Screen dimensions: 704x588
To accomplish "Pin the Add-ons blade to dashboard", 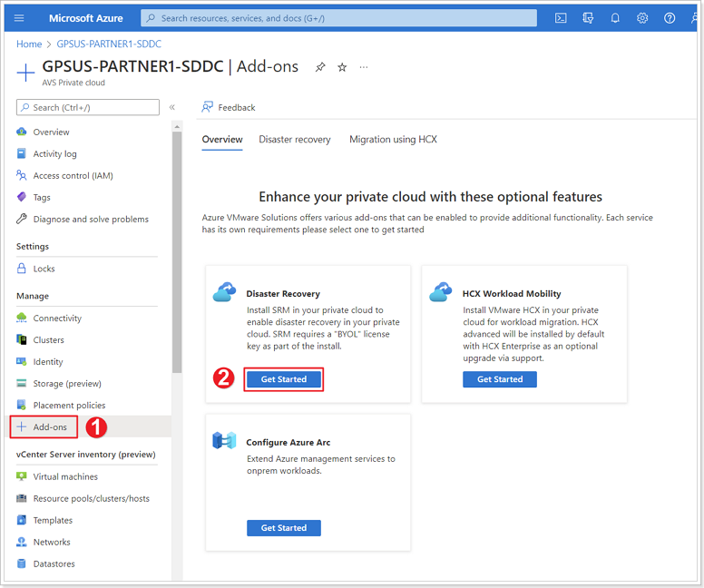I will [320, 67].
